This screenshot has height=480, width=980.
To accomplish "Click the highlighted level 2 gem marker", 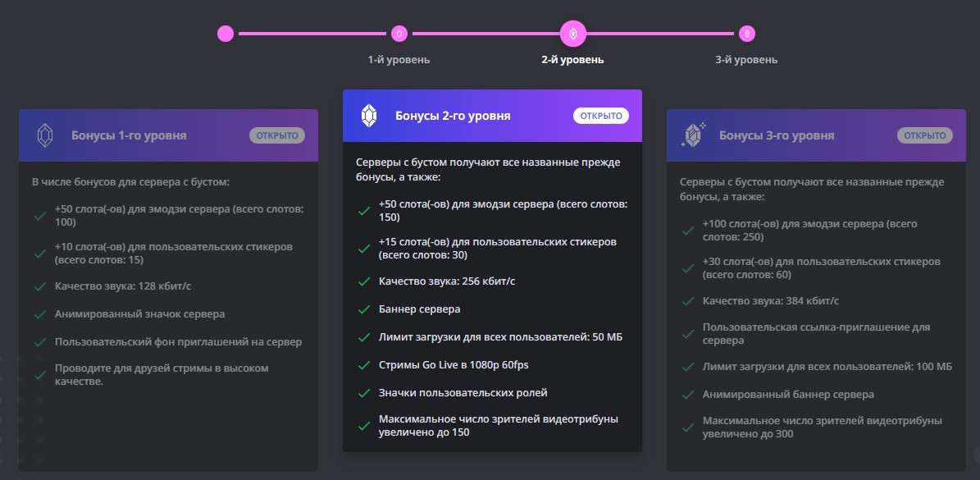I will 573,34.
